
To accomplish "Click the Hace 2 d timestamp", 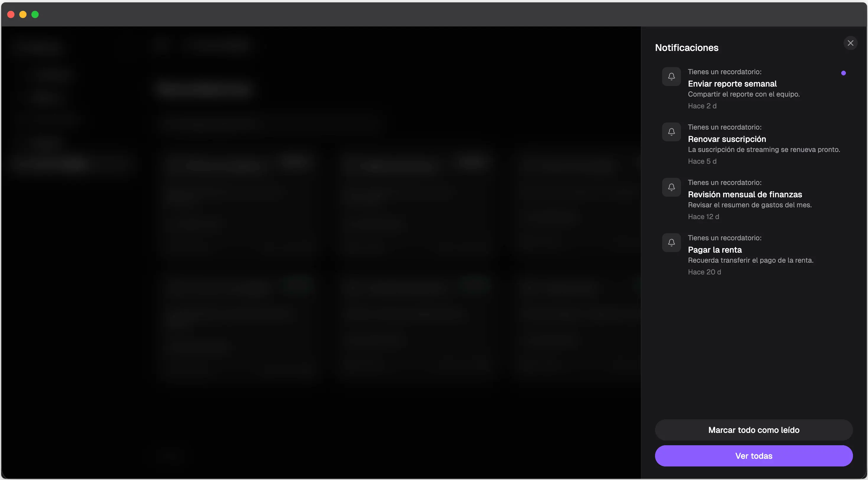I will pyautogui.click(x=702, y=106).
